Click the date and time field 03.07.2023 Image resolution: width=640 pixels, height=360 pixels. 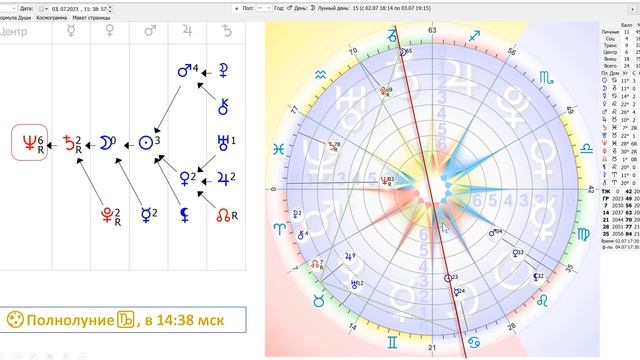coord(79,9)
